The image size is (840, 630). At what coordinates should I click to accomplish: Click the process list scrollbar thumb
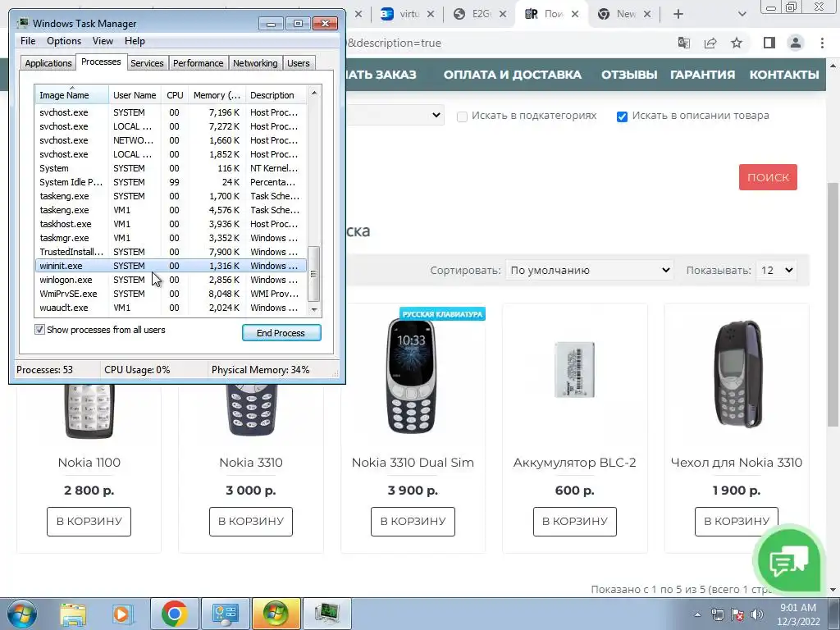pos(314,274)
